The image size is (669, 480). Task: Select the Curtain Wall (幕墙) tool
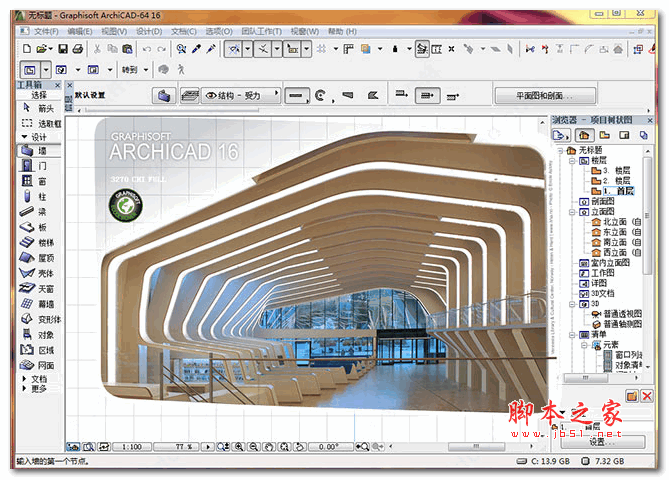(x=39, y=304)
